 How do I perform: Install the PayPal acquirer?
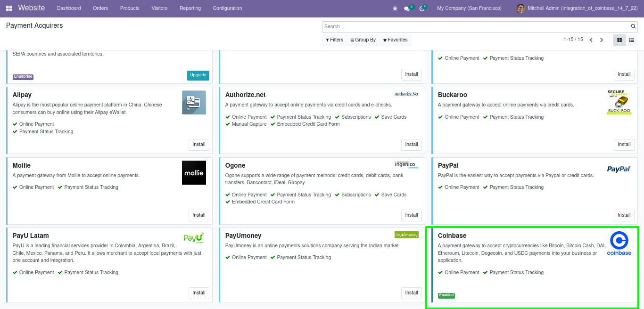pyautogui.click(x=624, y=215)
